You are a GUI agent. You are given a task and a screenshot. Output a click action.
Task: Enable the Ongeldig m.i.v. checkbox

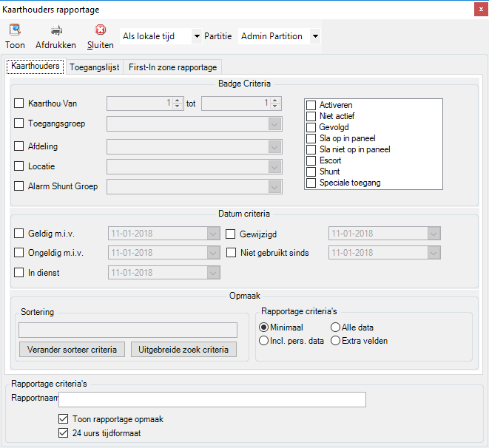pyautogui.click(x=19, y=253)
